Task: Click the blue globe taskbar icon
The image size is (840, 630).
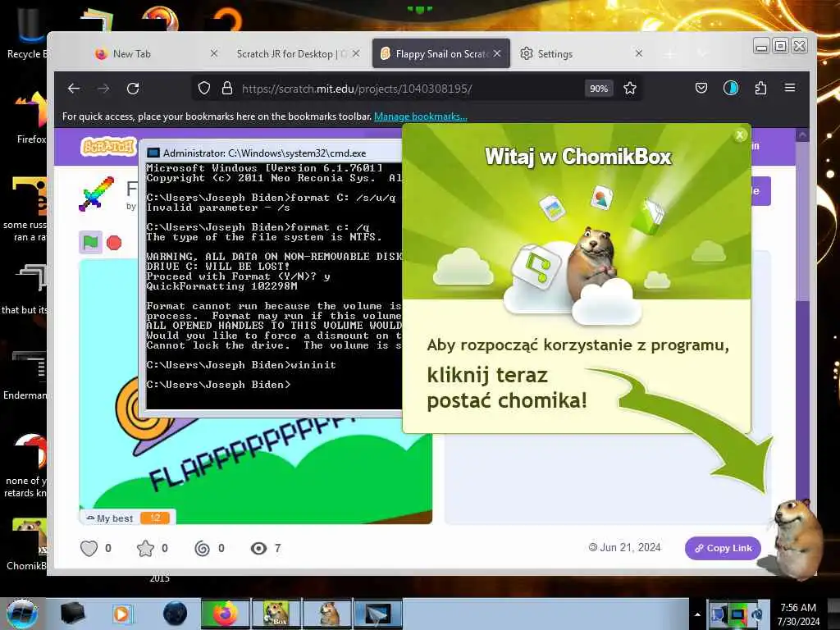Action: (x=175, y=614)
